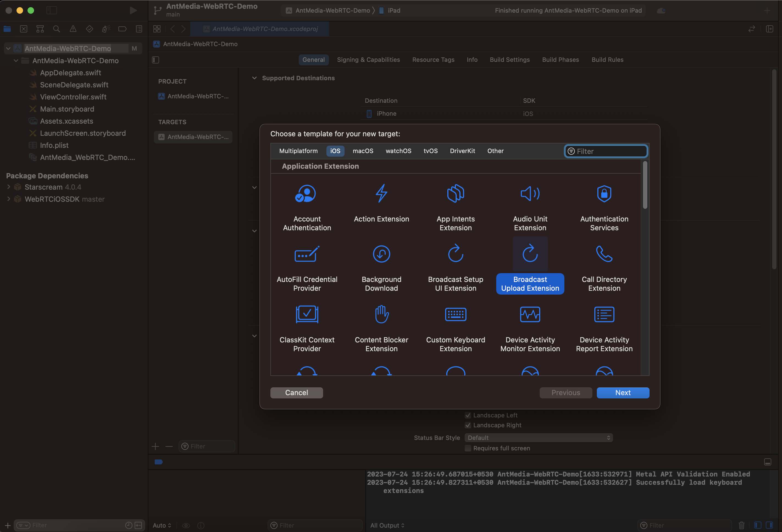Toggle the variables view pane button
Image resolution: width=782 pixels, height=532 pixels.
tap(758, 525)
